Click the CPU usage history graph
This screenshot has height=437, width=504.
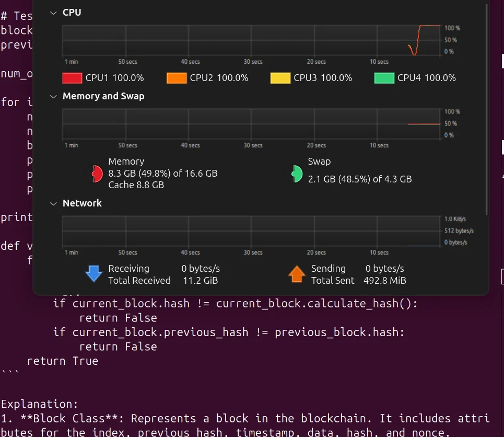(x=251, y=41)
